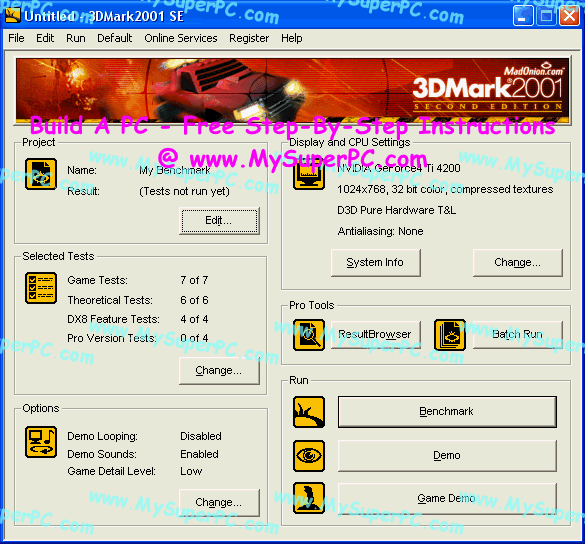Click the 3DMark2001 Second Edition banner
The image size is (585, 544).
pyautogui.click(x=292, y=90)
